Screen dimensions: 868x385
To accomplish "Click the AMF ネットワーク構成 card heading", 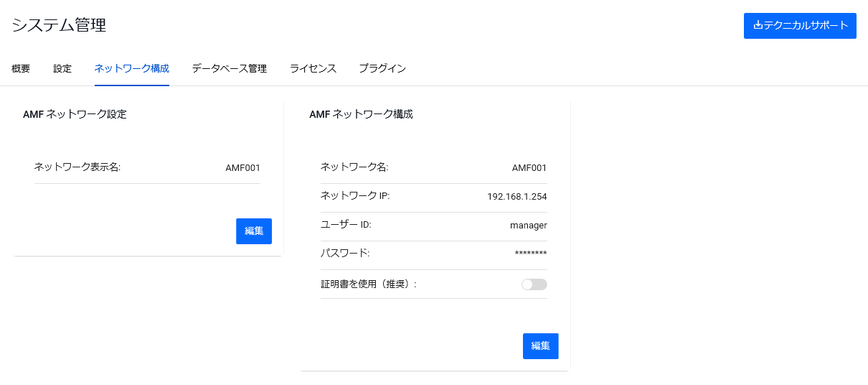I will [x=361, y=114].
